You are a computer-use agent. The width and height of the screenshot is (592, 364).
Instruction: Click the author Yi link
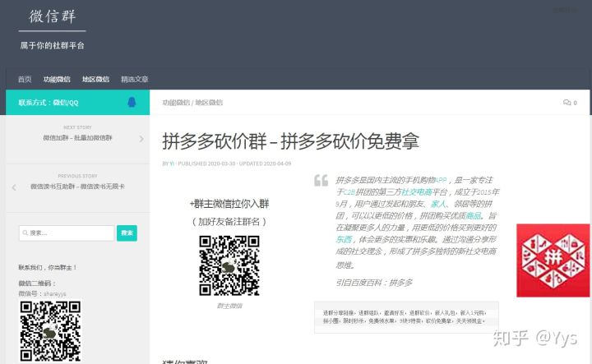172,164
